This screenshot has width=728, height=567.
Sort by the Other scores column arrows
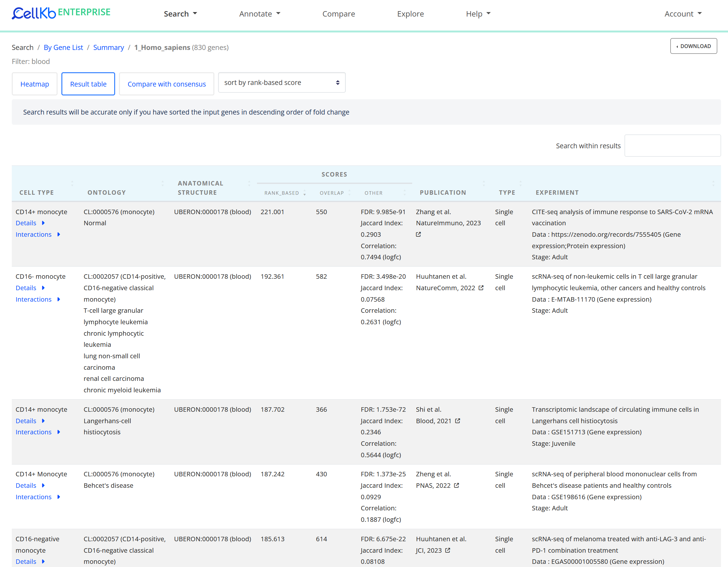click(x=405, y=193)
